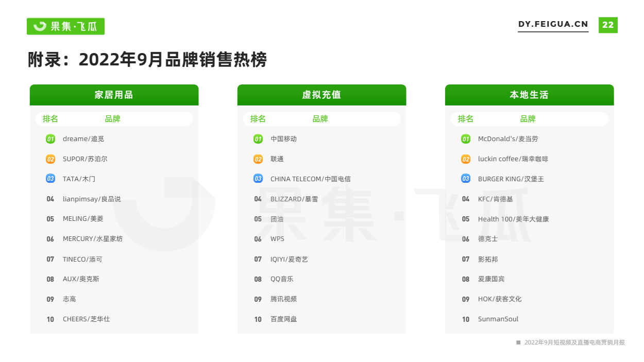Select BLIZZARD/暴雪 brand text
Image resolution: width=644 pixels, height=362 pixels.
[294, 199]
